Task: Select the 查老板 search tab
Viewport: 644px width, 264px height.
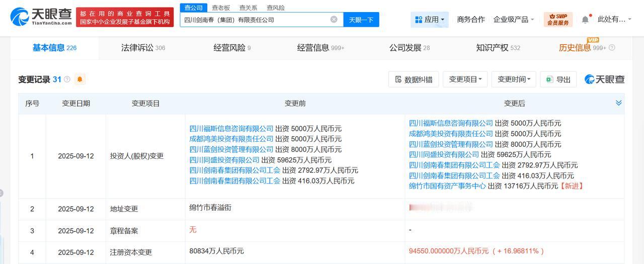Action: pos(221,8)
